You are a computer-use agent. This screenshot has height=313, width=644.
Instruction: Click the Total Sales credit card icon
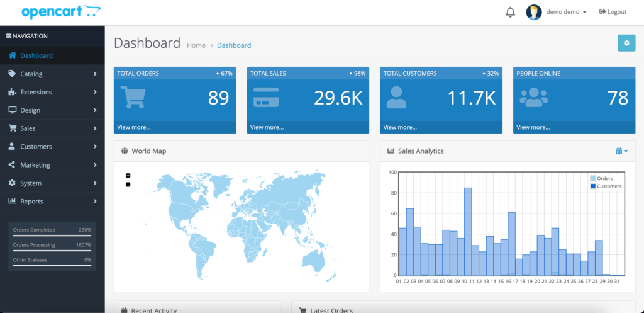(x=266, y=98)
